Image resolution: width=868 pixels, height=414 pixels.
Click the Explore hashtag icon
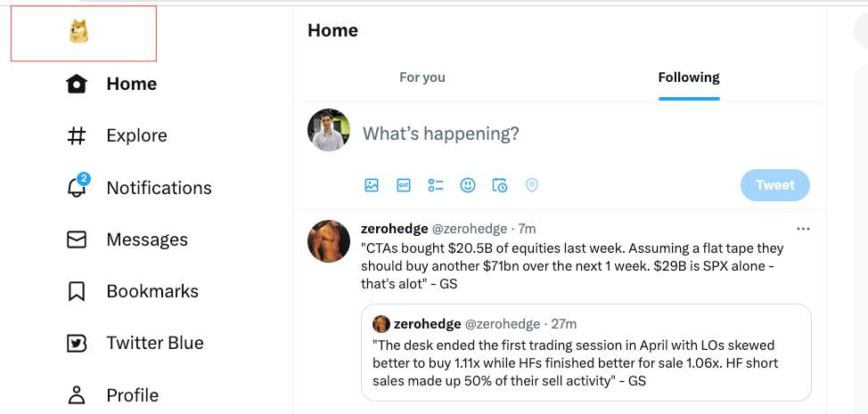(x=77, y=135)
